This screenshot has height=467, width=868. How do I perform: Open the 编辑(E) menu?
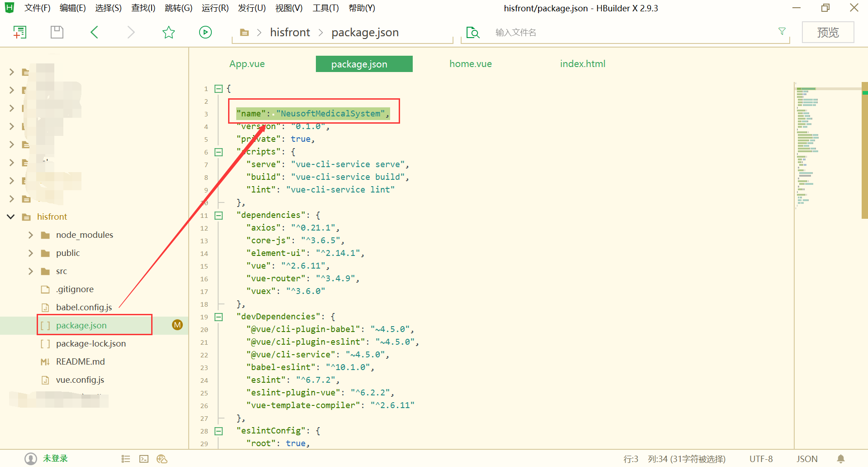[x=72, y=8]
